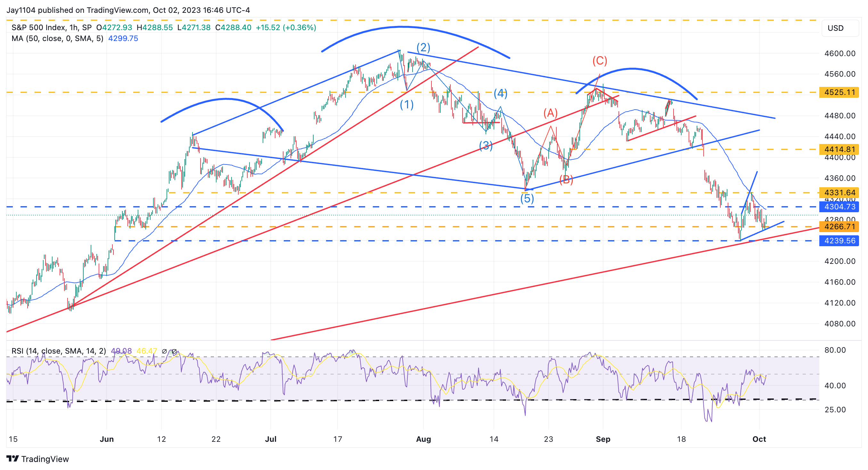Click the Oct label on time axis
This screenshot has width=868, height=470.
[x=759, y=439]
